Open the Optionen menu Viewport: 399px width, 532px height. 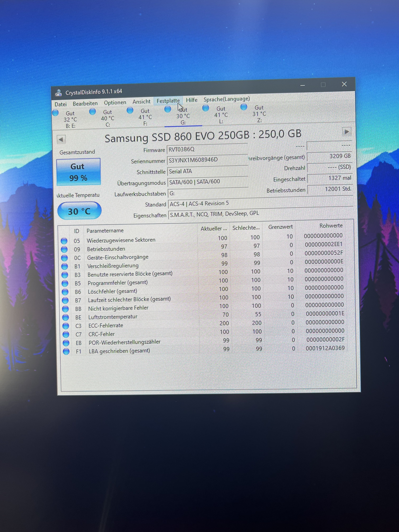pyautogui.click(x=115, y=103)
